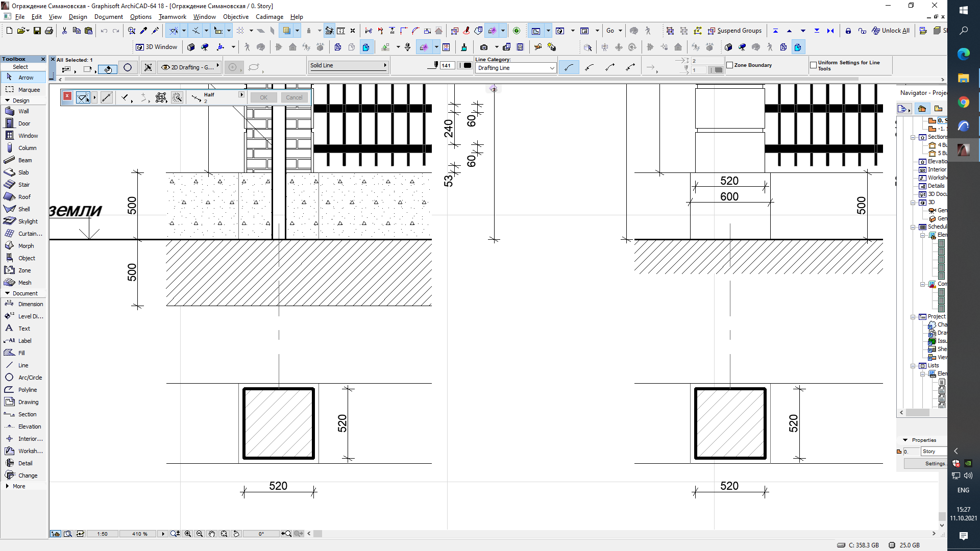Check the Zone Boundary checkbox
Viewport: 980px width, 551px height.
click(729, 65)
